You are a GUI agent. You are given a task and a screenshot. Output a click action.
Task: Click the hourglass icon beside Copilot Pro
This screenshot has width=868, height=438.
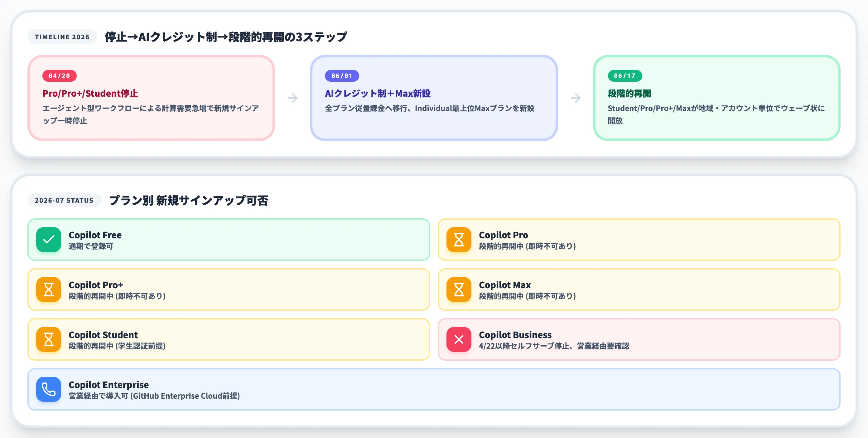pos(459,240)
